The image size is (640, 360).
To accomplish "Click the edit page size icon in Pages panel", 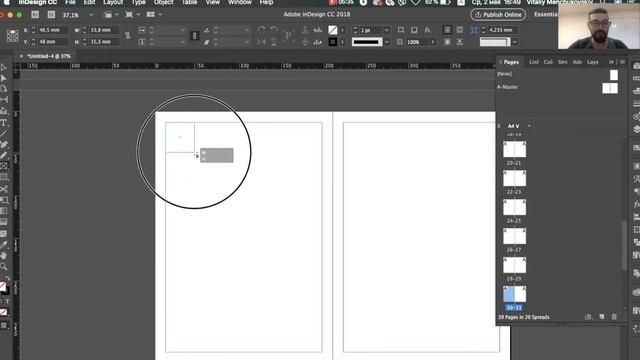I will pyautogui.click(x=588, y=317).
